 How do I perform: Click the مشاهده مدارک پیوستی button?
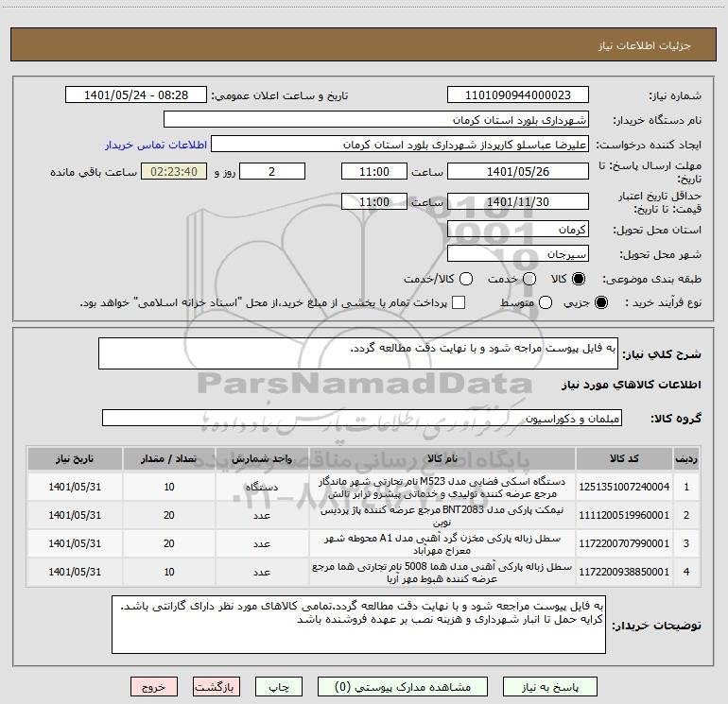point(403,687)
